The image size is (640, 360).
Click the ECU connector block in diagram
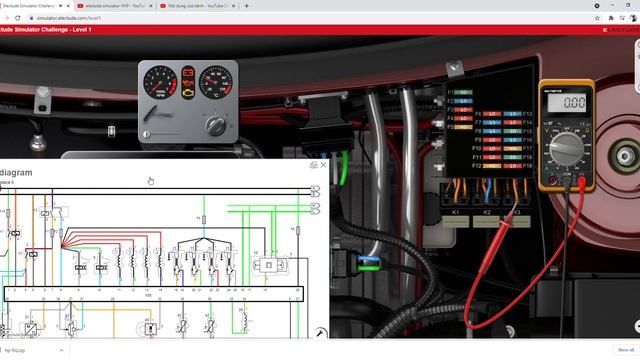154,294
